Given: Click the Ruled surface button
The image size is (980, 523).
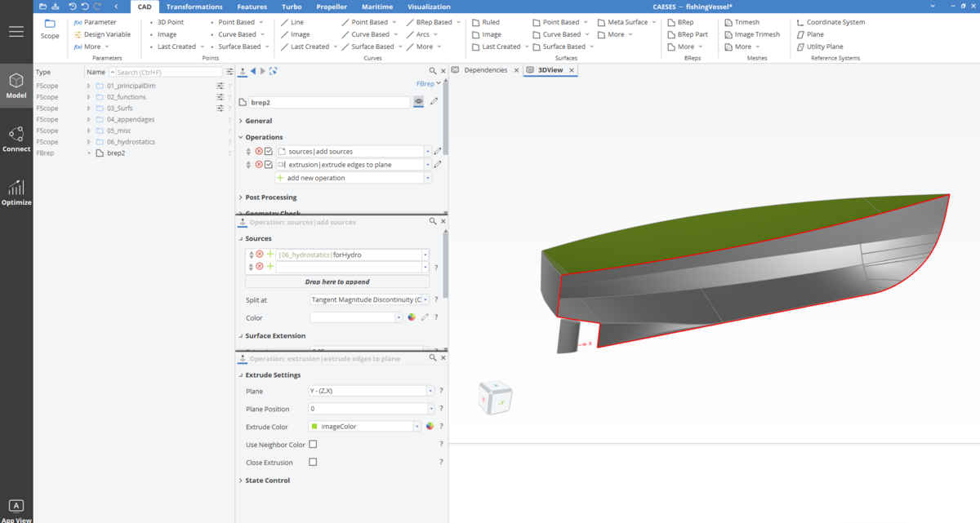Looking at the screenshot, I should tap(487, 22).
